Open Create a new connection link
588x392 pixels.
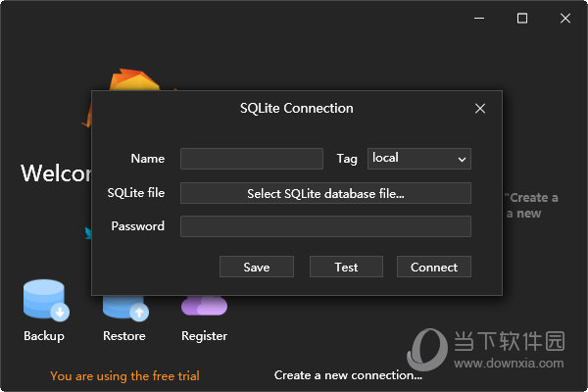[x=348, y=375]
